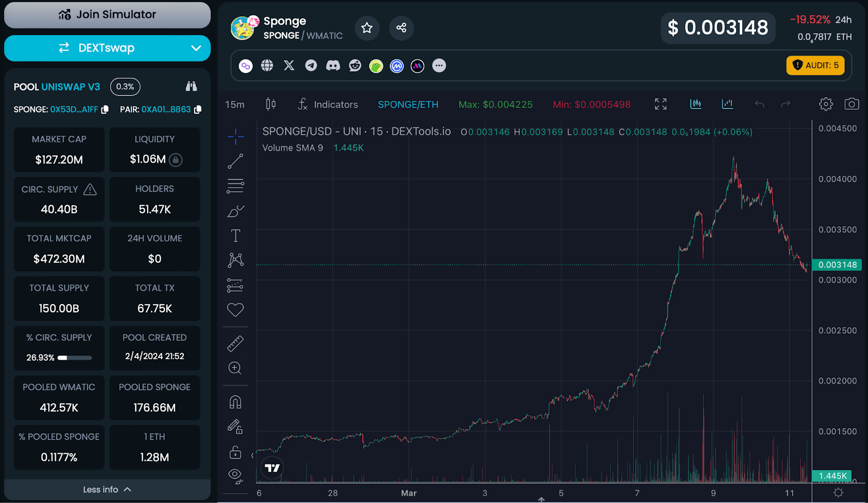Open CoinMarketCap listing icon
Screen dimensions: 868x503
(397, 66)
